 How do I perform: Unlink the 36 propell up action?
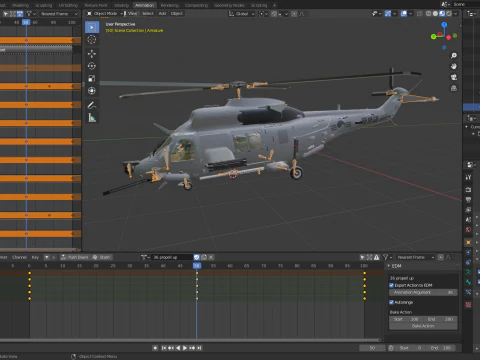[211, 257]
